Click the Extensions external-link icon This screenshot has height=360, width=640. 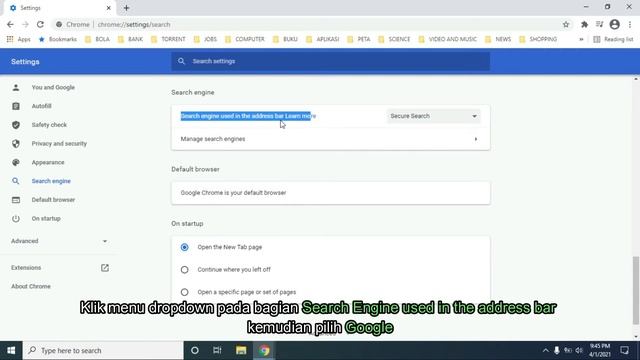tap(105, 268)
